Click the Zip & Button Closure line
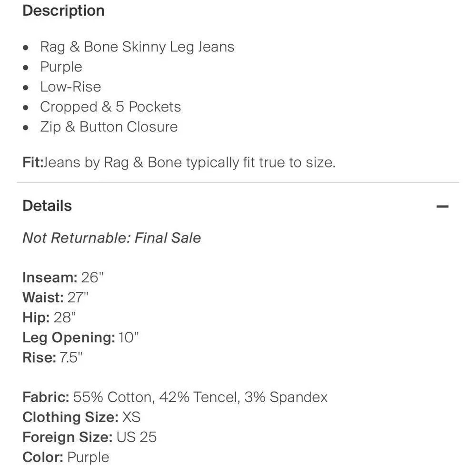The width and height of the screenshot is (476, 476). click(109, 127)
